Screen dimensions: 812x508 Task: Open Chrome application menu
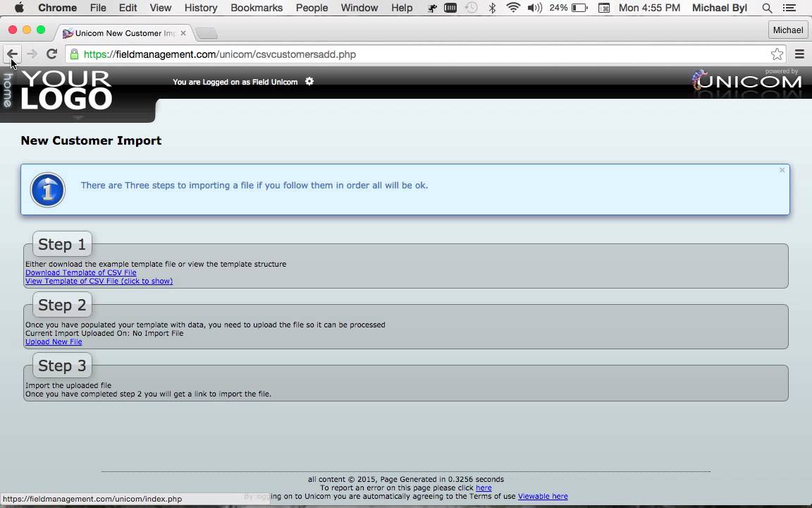coord(58,8)
